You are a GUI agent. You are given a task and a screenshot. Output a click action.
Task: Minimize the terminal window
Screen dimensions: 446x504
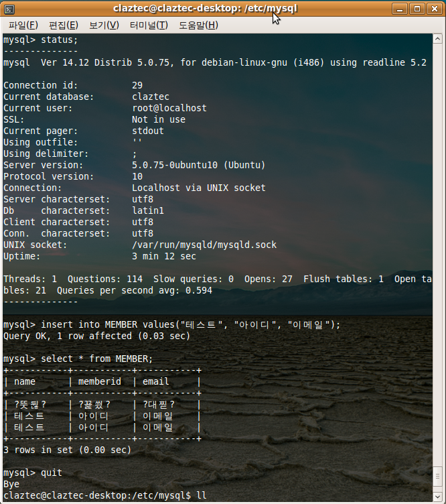[x=400, y=9]
